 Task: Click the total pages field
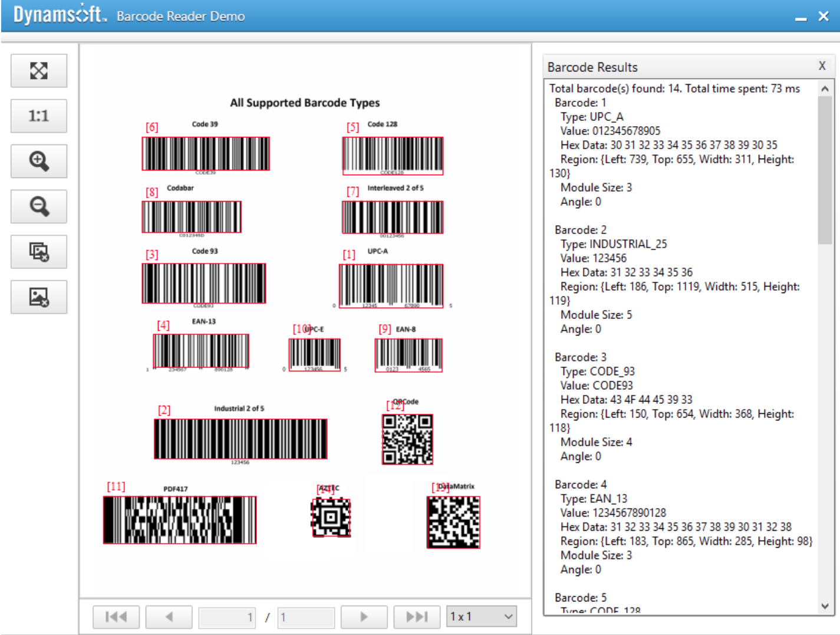pyautogui.click(x=305, y=616)
